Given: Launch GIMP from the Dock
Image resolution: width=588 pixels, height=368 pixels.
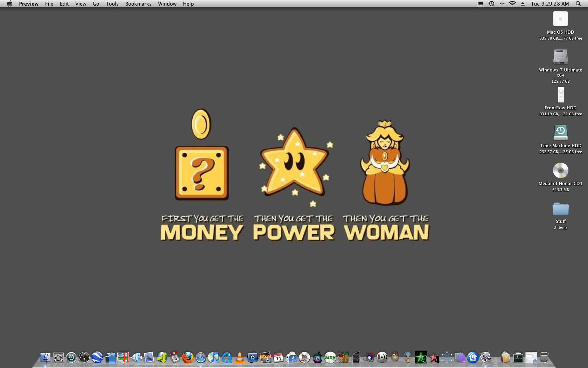Looking at the screenshot, I should click(x=395, y=357).
